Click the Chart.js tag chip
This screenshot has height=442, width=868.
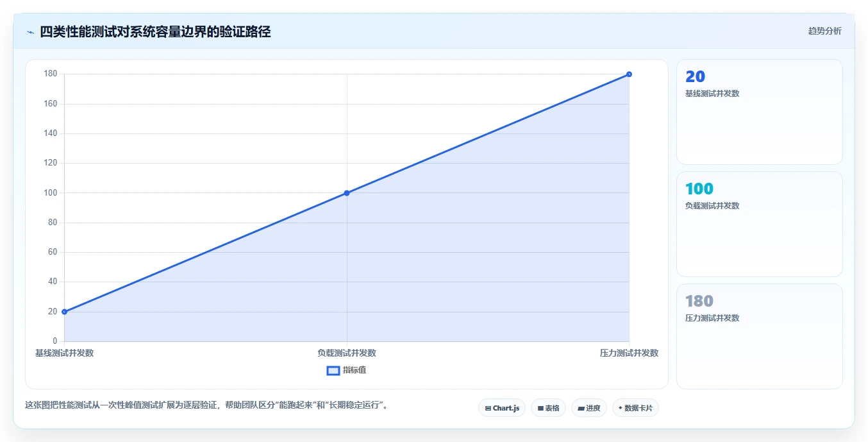coord(502,408)
